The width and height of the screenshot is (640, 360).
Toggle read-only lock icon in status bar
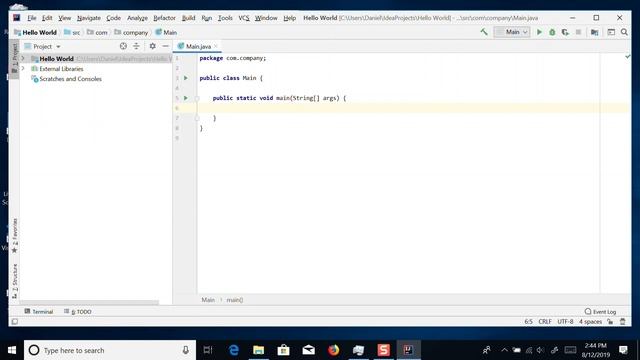pos(610,322)
